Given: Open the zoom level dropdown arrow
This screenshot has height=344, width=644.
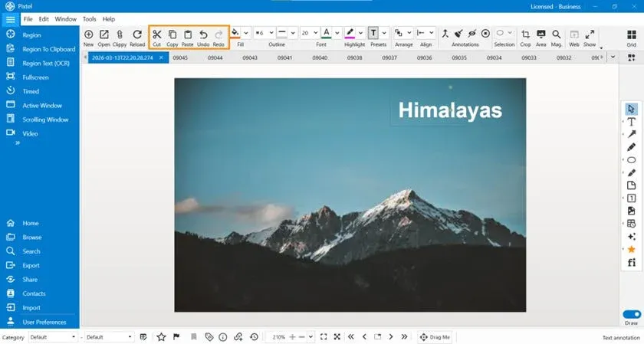Looking at the screenshot, I should pos(311,337).
